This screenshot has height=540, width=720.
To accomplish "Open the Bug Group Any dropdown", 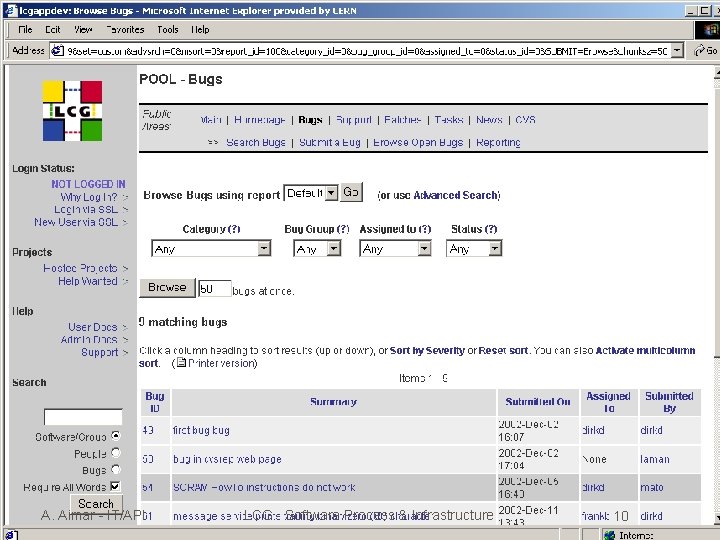I will point(317,248).
